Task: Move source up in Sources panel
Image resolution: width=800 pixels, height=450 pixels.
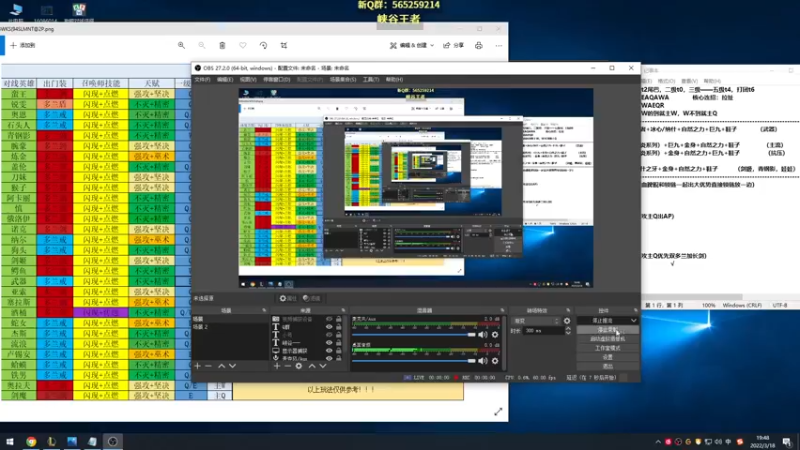Action: coord(312,366)
